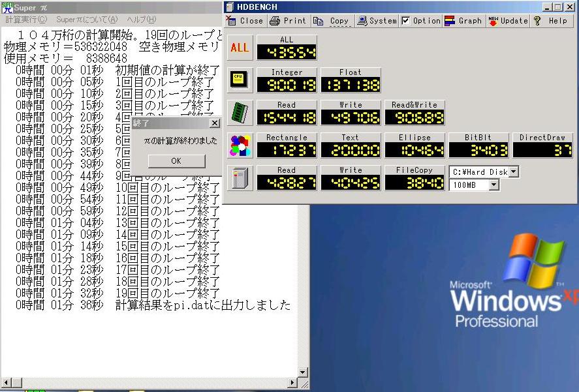Click the 初期値の計算が終了 line
Viewport: 579px width, 392px height.
pyautogui.click(x=168, y=70)
